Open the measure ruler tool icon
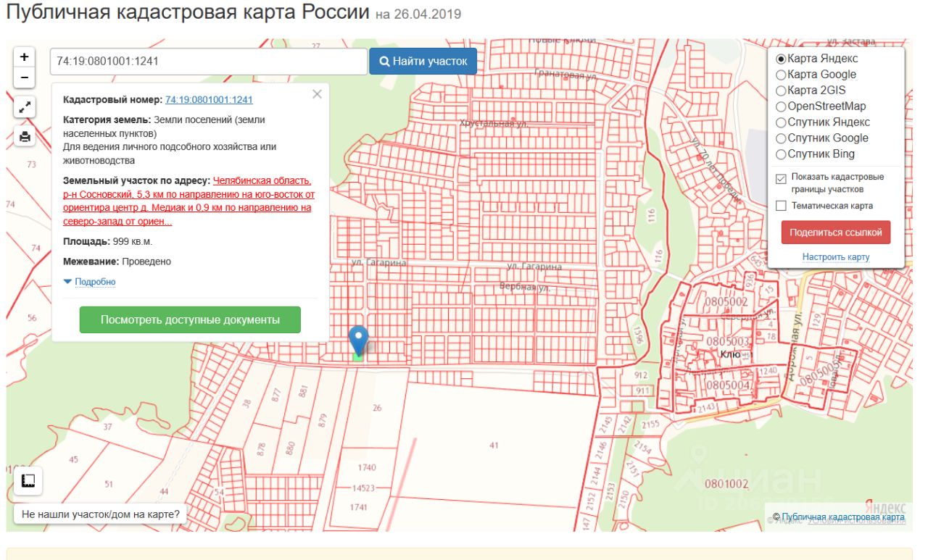The height and width of the screenshot is (560, 928). [x=29, y=481]
